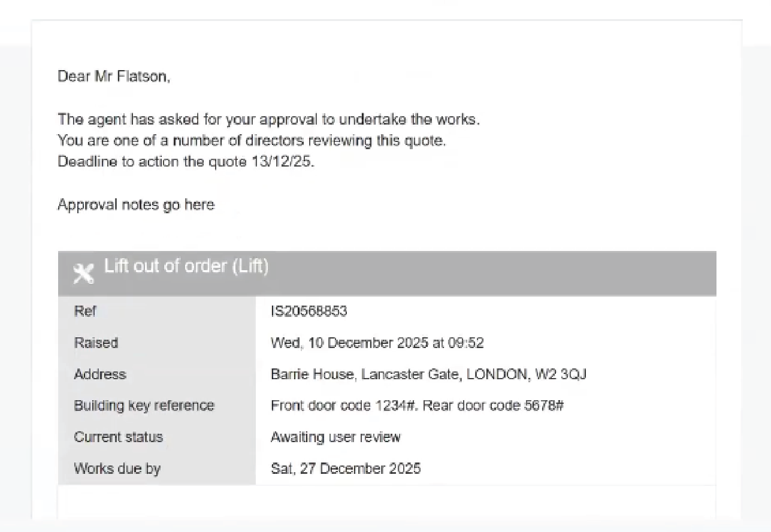Click the Barrie House address value
This screenshot has width=771, height=532.
tap(428, 374)
